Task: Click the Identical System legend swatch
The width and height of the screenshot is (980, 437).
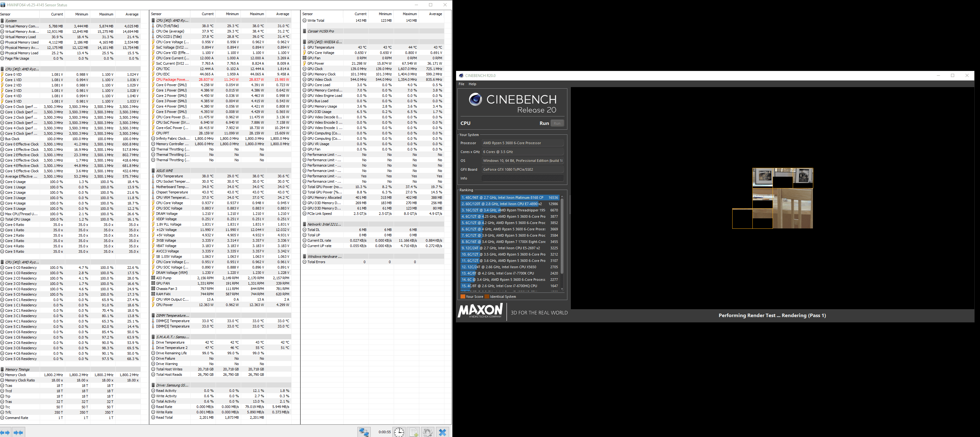Action: pos(487,297)
